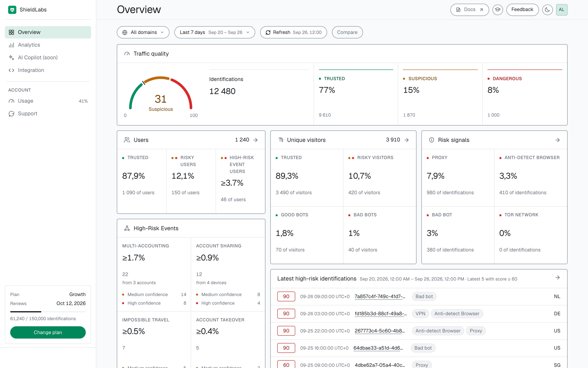Toggle dark mode moon icon
The image size is (588, 368).
547,10
